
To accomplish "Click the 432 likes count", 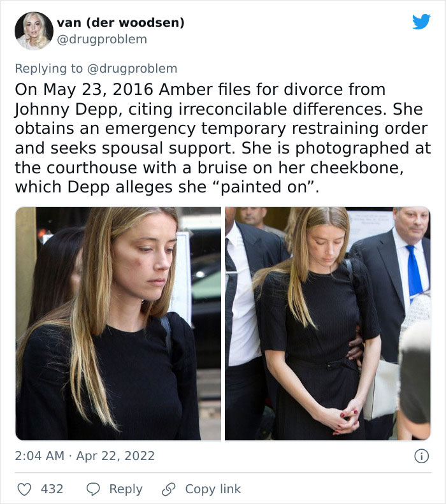I will click(52, 489).
